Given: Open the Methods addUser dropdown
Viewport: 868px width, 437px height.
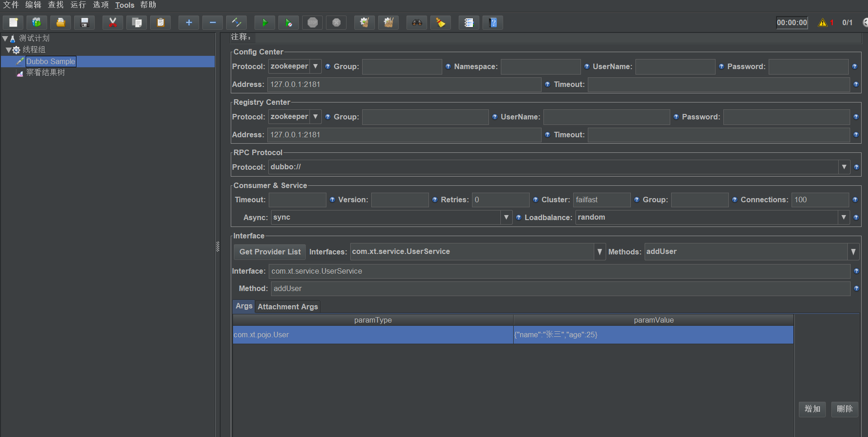Looking at the screenshot, I should [752, 252].
